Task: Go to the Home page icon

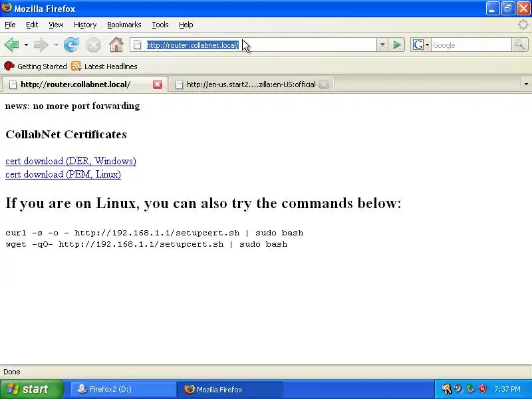Action: click(116, 45)
